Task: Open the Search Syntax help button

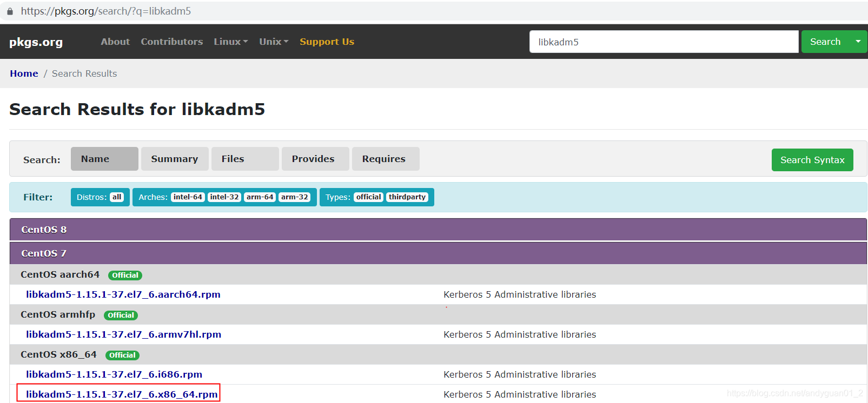Action: pos(812,160)
